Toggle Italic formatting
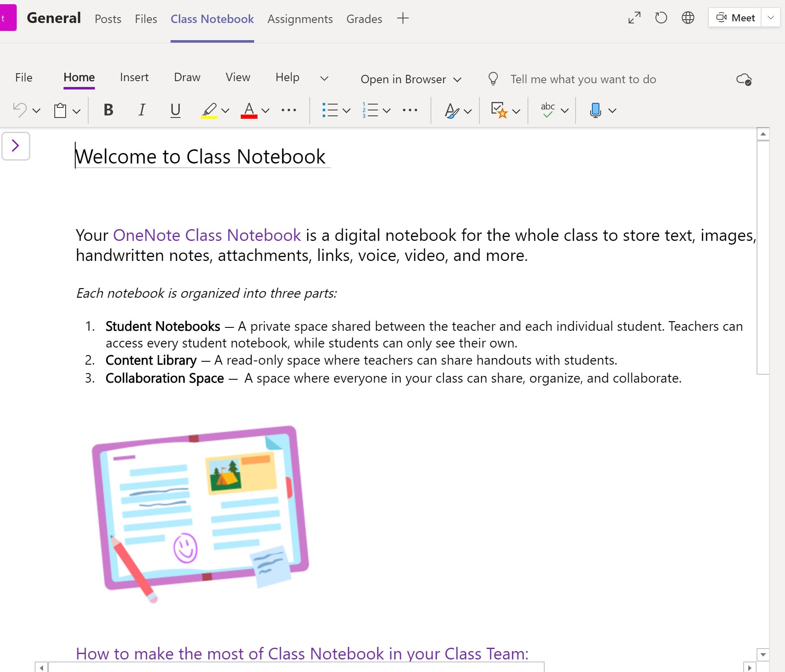The width and height of the screenshot is (785, 672). pyautogui.click(x=142, y=110)
